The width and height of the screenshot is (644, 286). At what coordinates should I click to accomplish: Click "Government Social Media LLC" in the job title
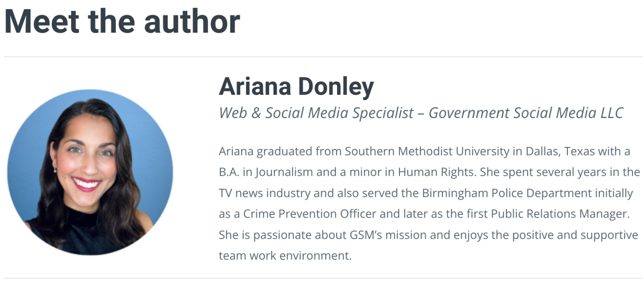[526, 113]
